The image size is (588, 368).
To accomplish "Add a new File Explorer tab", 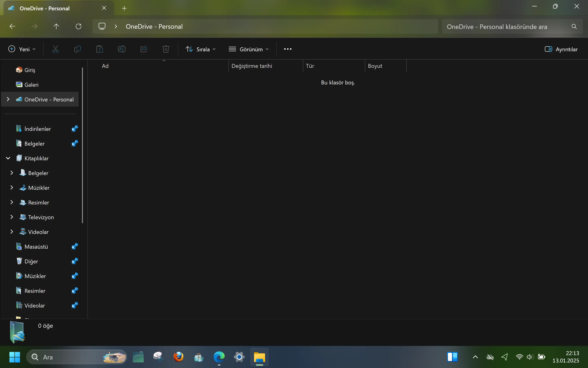I will pyautogui.click(x=124, y=8).
